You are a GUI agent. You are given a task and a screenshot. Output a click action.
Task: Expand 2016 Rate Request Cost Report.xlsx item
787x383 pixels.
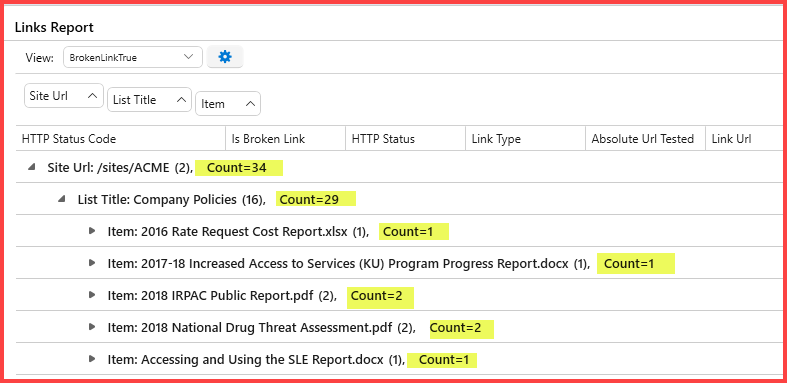(91, 231)
